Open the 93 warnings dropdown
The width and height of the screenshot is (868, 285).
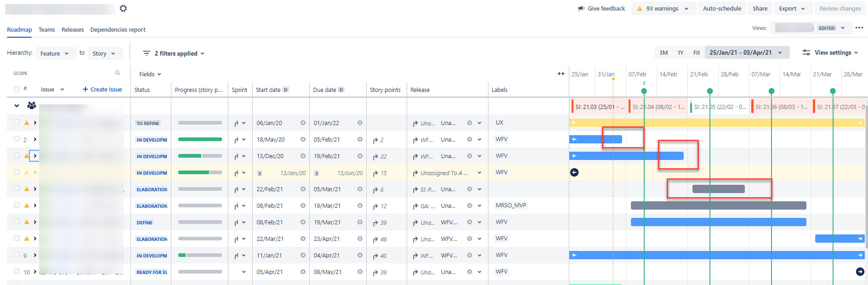[663, 8]
